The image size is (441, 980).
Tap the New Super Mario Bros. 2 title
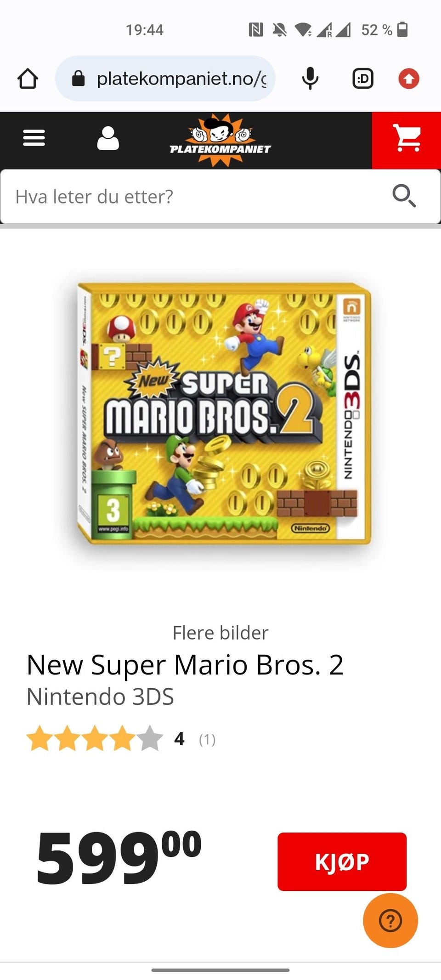point(185,665)
